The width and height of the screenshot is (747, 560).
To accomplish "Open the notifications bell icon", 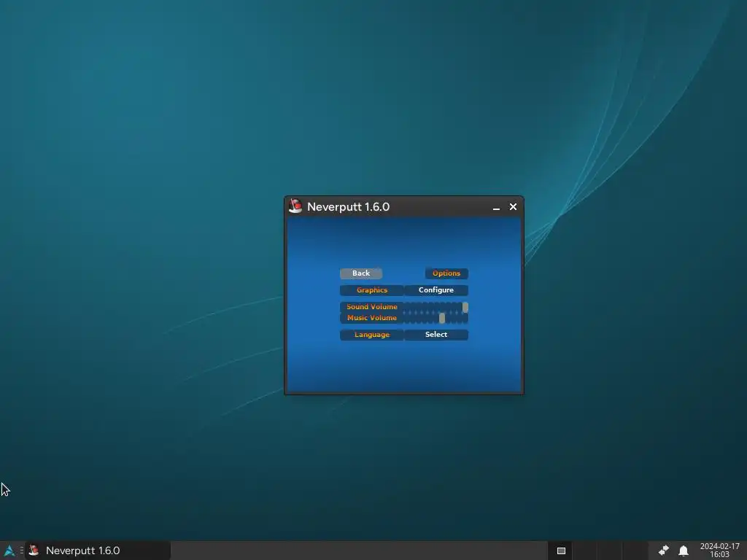I will 683,551.
